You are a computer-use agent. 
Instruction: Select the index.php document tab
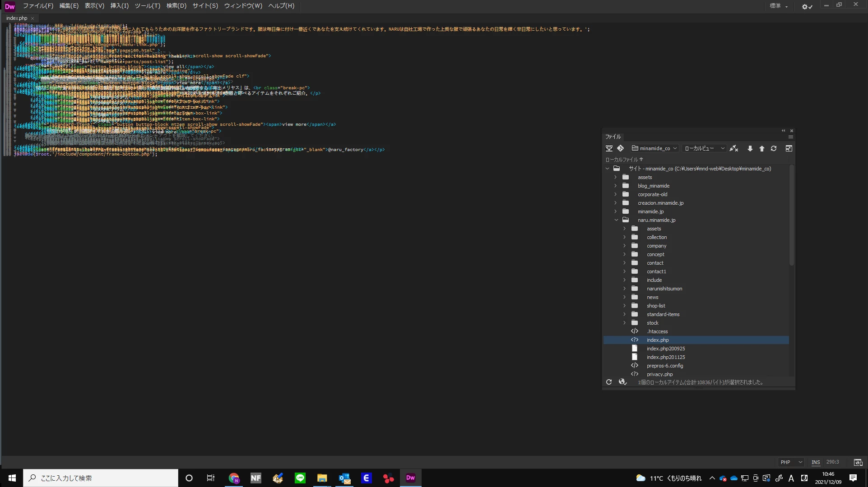tap(17, 18)
